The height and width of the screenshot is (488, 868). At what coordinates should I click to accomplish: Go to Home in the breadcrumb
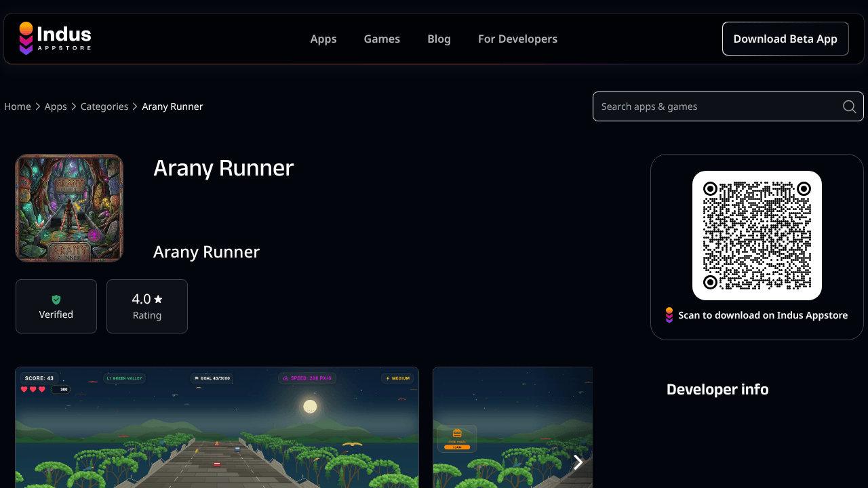point(18,106)
